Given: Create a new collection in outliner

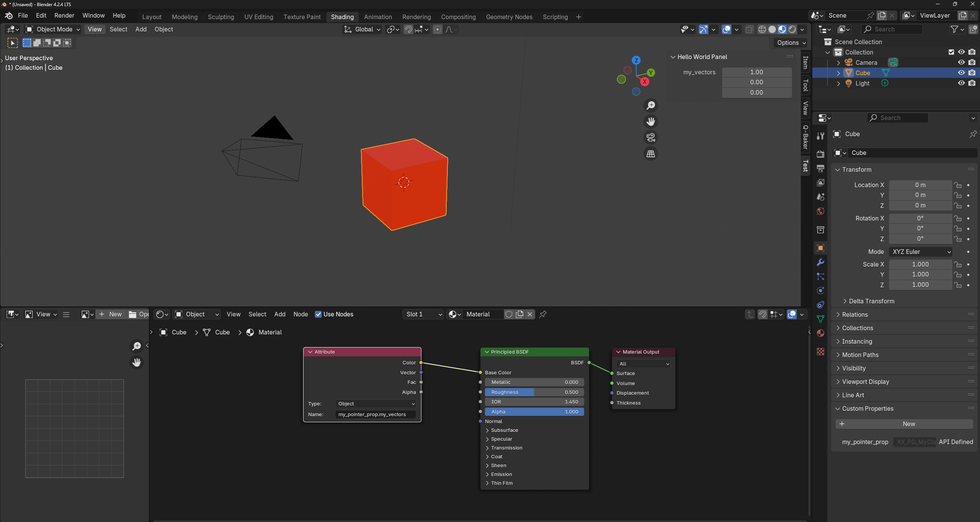Looking at the screenshot, I should [973, 30].
